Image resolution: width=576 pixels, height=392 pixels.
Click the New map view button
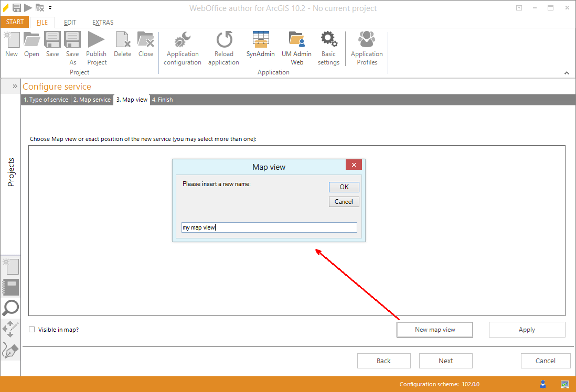[x=434, y=330]
